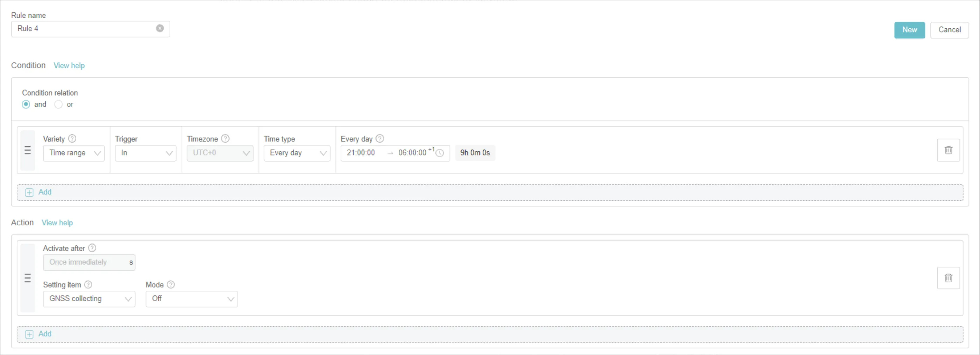Click the Mode help question mark icon
Screen dimensions: 980x355
171,284
